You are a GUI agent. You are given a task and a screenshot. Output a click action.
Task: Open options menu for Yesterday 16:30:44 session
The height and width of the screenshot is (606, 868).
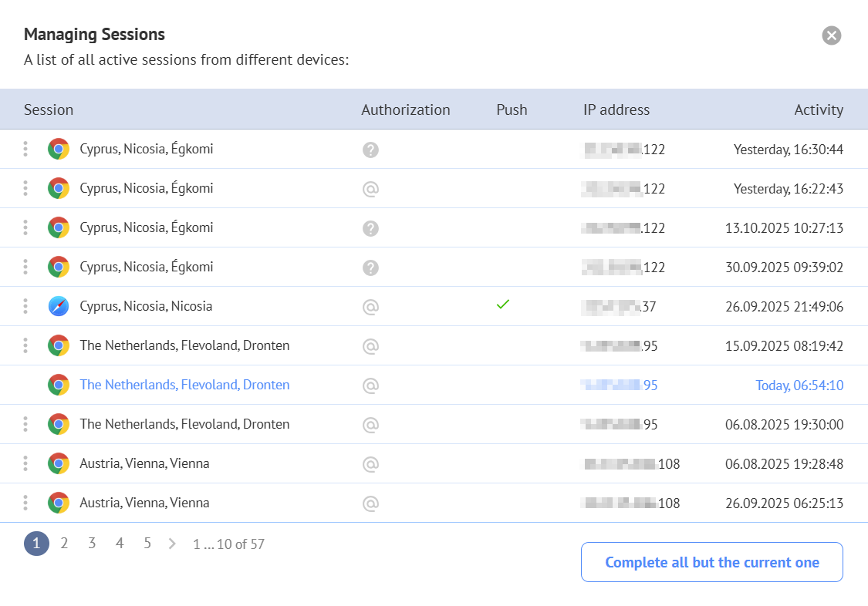coord(25,149)
